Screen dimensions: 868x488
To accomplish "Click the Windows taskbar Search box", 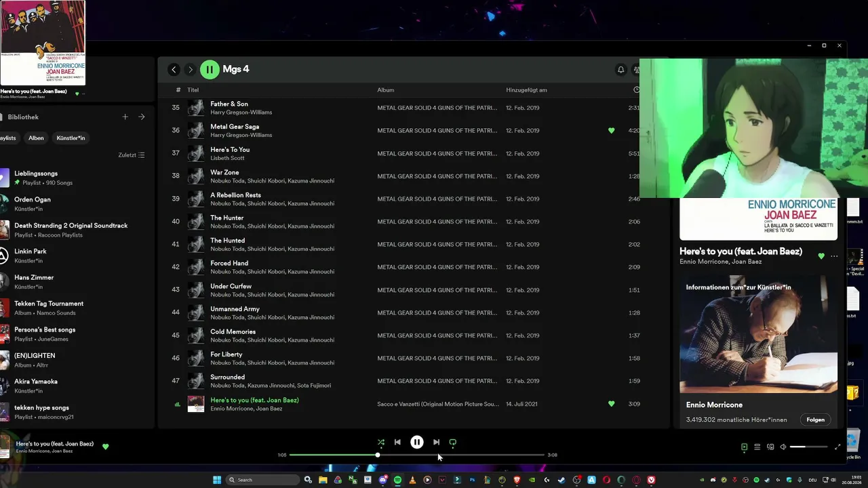I will click(263, 480).
